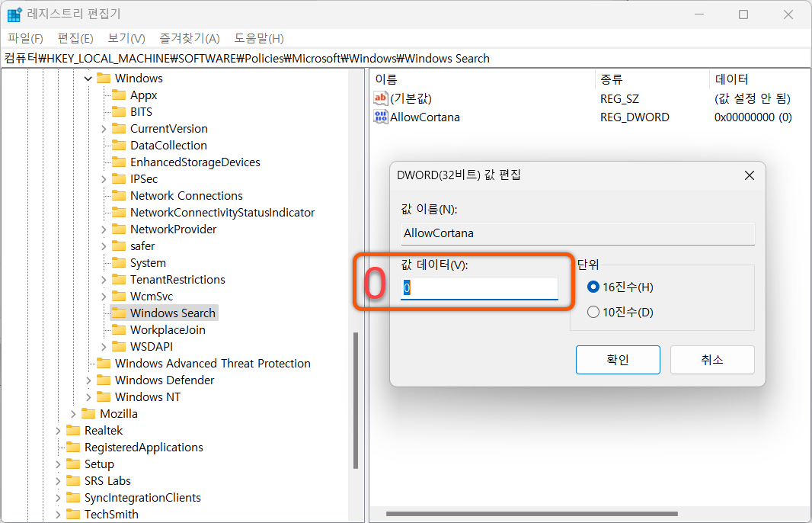Click the REG_DWORD type cell

(635, 117)
